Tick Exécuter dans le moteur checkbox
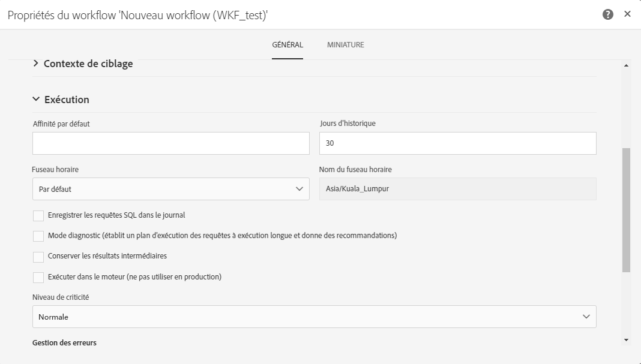This screenshot has width=641, height=364. [x=38, y=278]
